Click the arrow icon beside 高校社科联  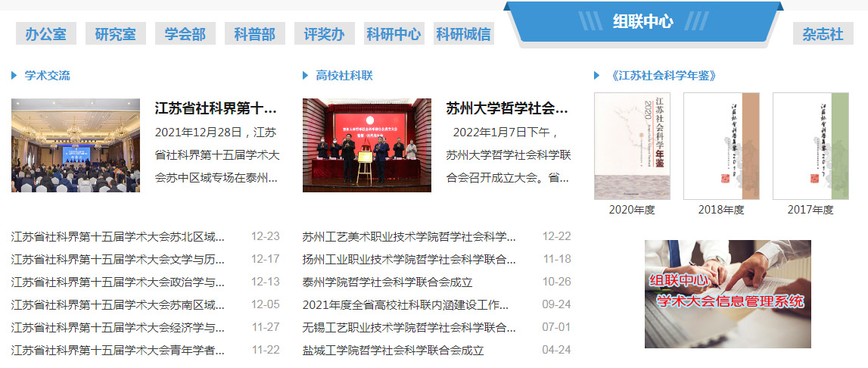click(x=306, y=76)
